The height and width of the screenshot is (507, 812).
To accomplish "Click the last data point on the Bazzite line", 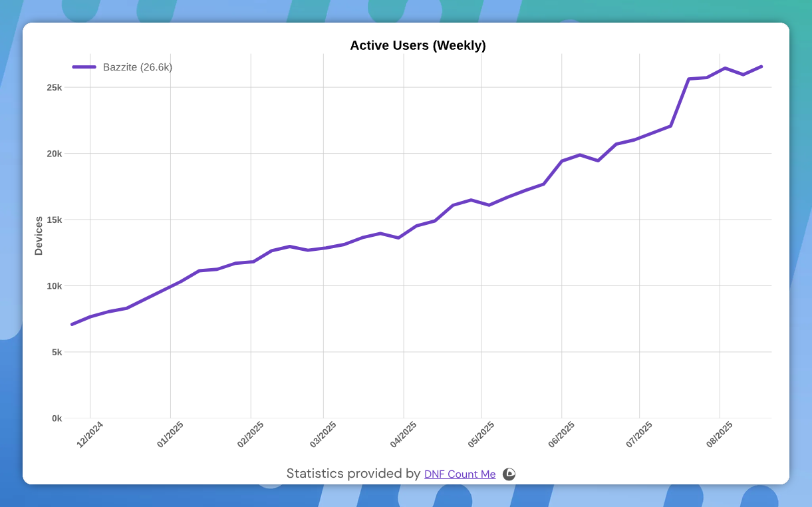I will [761, 67].
